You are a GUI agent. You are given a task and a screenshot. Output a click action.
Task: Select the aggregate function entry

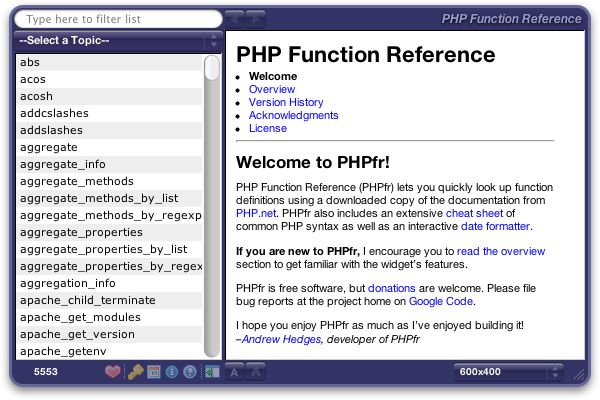pyautogui.click(x=109, y=147)
